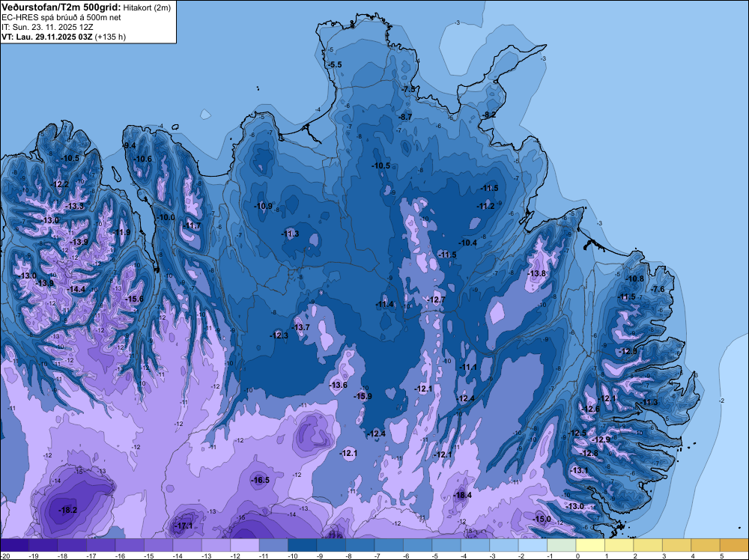Click the legend swatch labeled 4
Viewport: 749px width, 560px height.
coord(706,545)
